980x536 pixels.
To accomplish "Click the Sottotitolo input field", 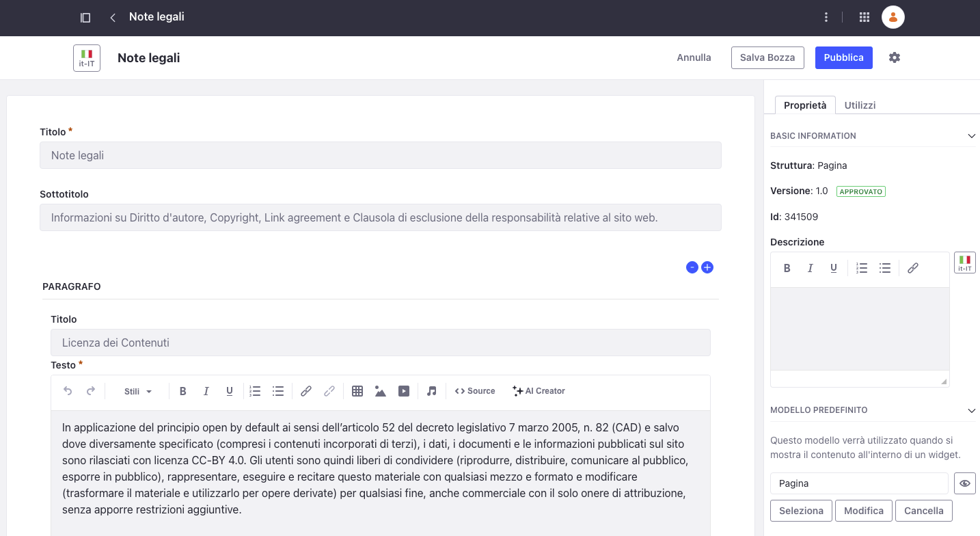I will pyautogui.click(x=380, y=217).
